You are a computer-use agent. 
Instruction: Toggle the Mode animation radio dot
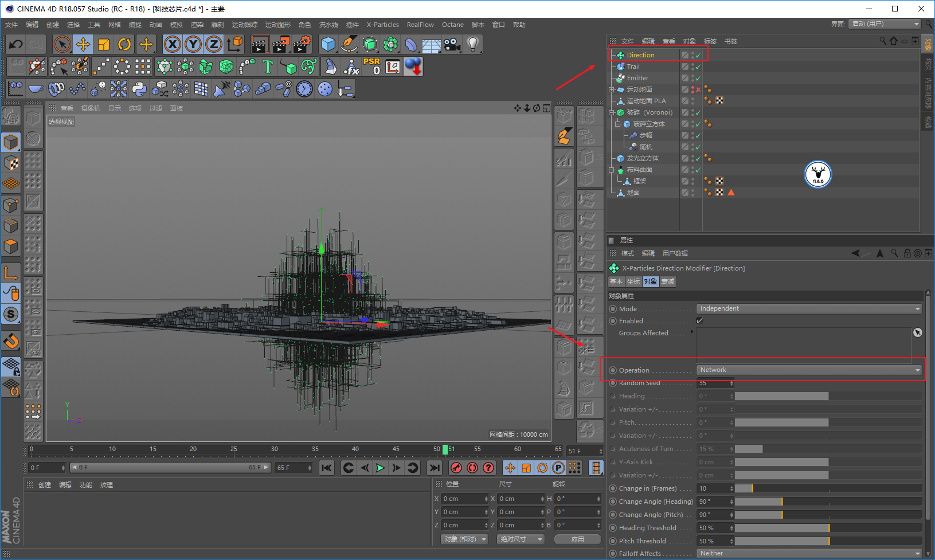[613, 309]
